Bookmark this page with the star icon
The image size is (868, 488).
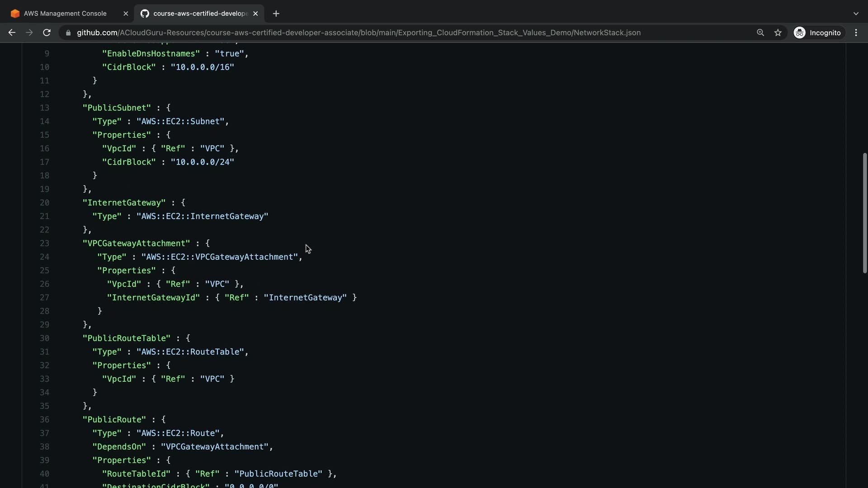778,33
